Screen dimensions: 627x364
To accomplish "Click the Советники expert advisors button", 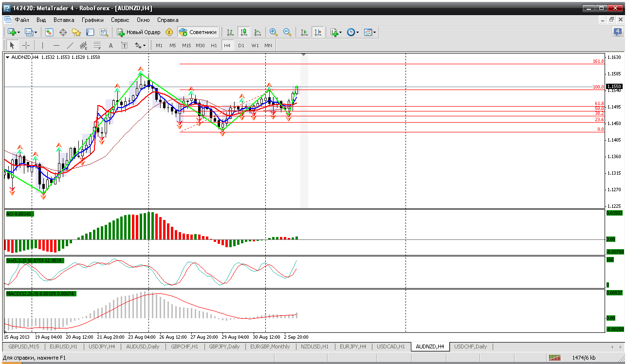I will pos(198,32).
